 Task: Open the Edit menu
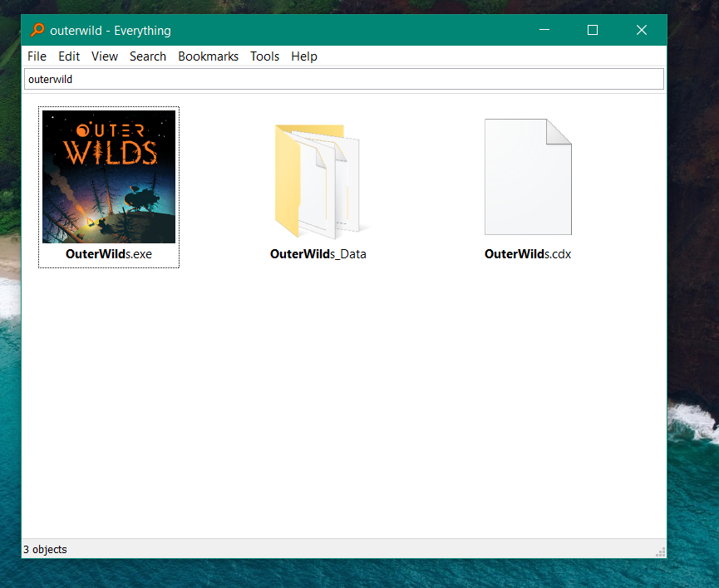pyautogui.click(x=69, y=56)
